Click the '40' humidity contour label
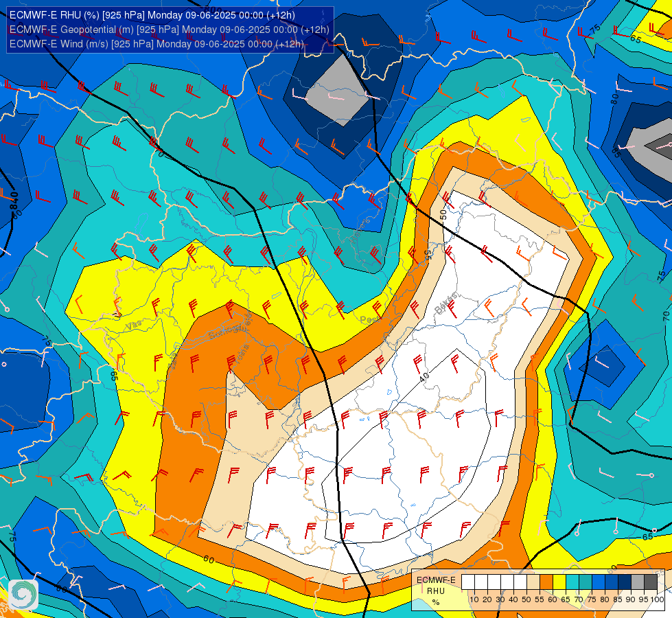 click(424, 377)
